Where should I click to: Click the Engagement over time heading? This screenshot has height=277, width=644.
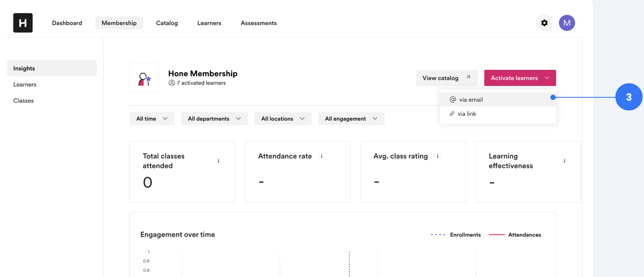coord(178,235)
